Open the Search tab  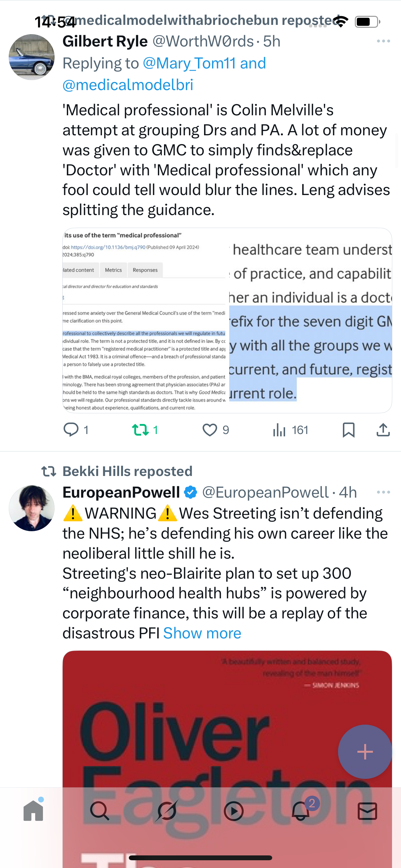(x=100, y=811)
